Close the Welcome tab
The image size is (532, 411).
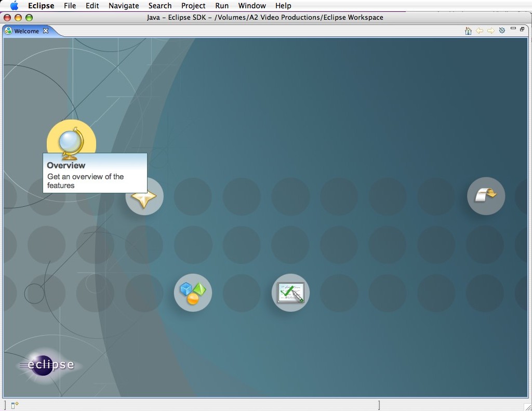(x=46, y=31)
